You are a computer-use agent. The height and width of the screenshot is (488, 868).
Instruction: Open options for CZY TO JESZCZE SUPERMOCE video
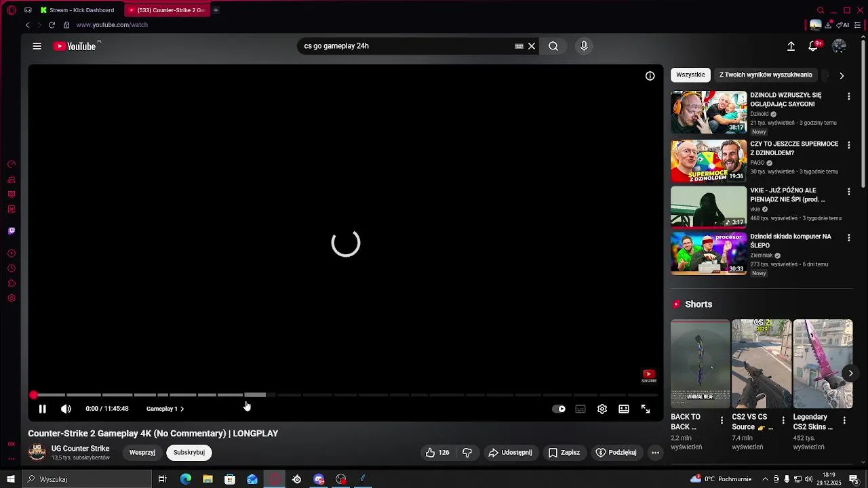tap(848, 146)
